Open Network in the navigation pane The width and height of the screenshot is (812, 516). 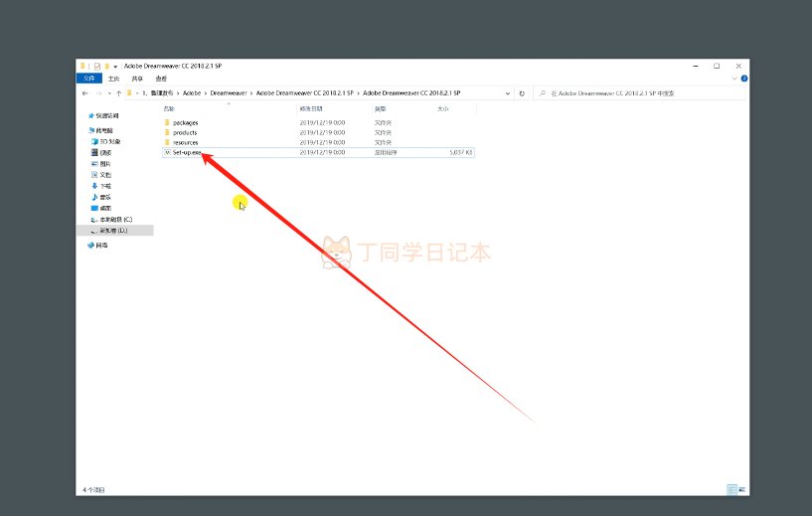pos(97,246)
